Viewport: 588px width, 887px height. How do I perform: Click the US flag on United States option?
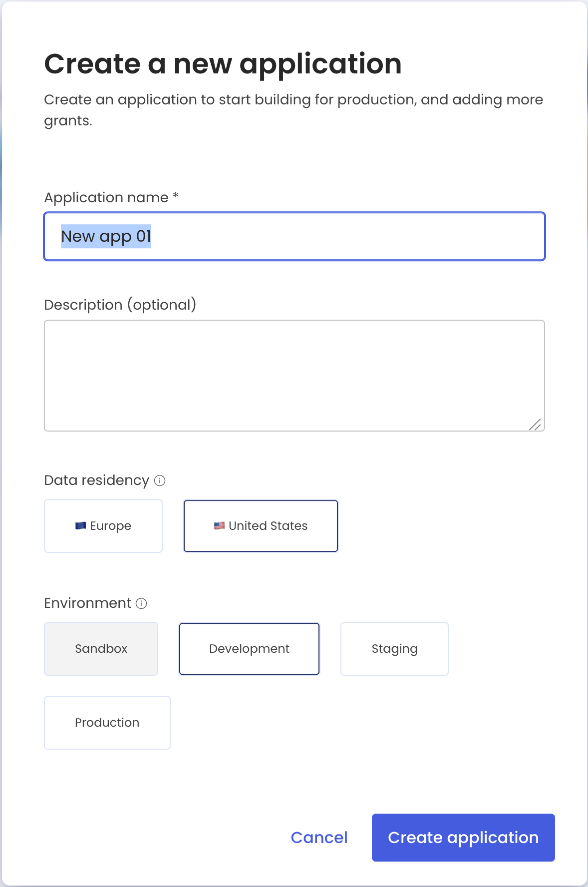pos(220,525)
